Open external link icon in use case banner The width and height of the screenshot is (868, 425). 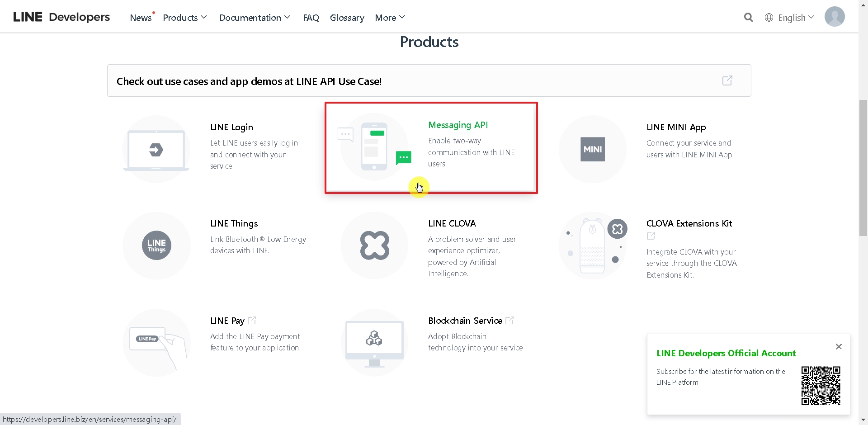pyautogui.click(x=727, y=80)
